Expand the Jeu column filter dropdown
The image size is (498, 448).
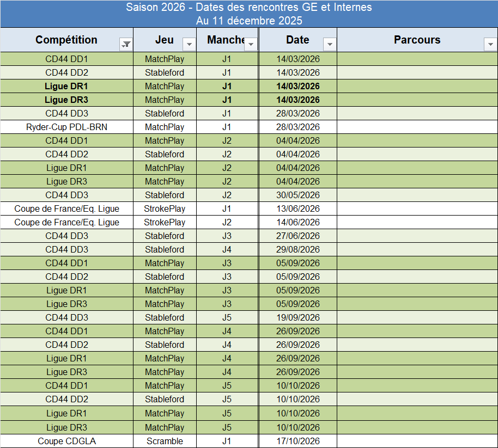(189, 45)
